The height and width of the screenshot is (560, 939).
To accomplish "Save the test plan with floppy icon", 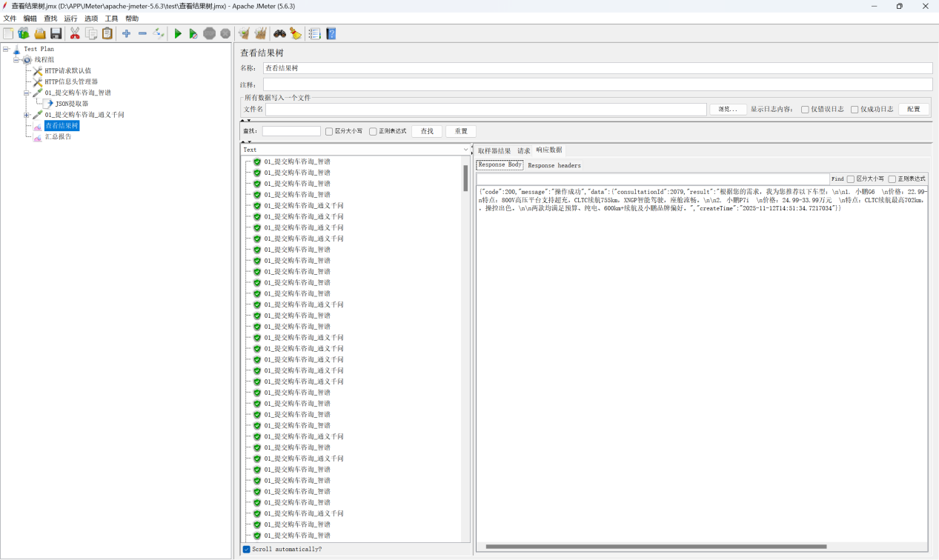I will point(56,33).
